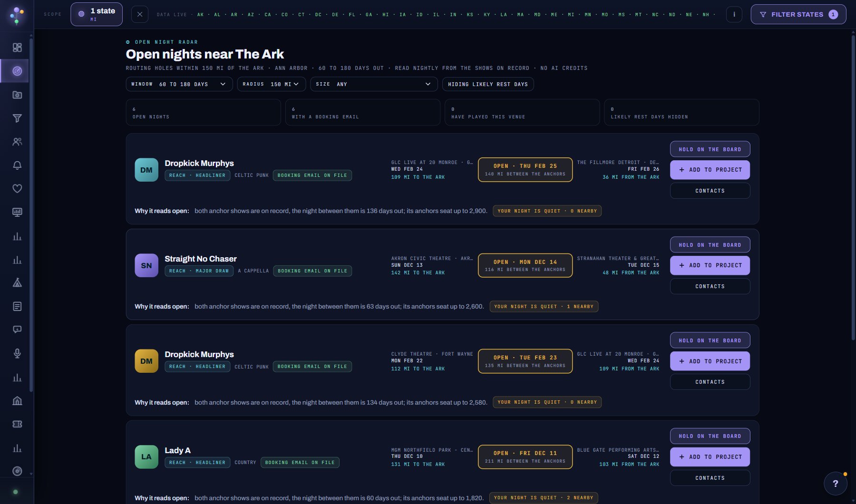
Task: Click the chat bubble sidebar icon
Action: pos(17,330)
